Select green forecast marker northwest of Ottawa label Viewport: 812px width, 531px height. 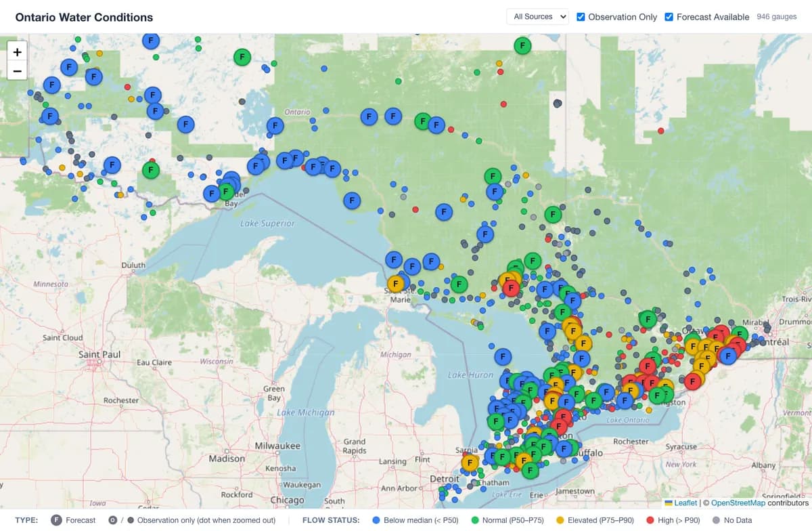coord(648,318)
